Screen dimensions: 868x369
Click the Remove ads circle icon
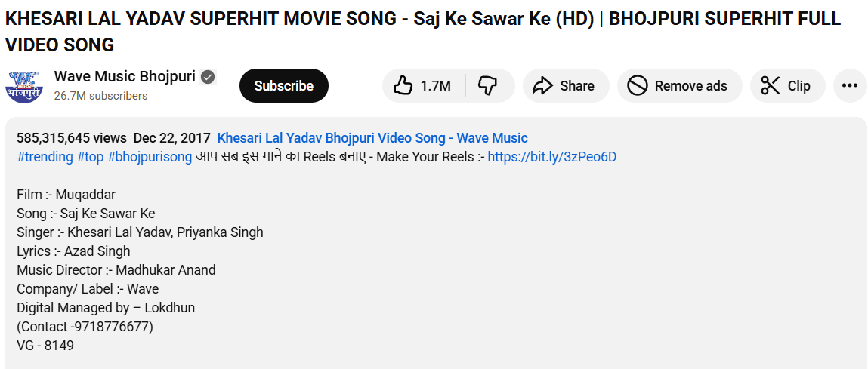pos(638,86)
